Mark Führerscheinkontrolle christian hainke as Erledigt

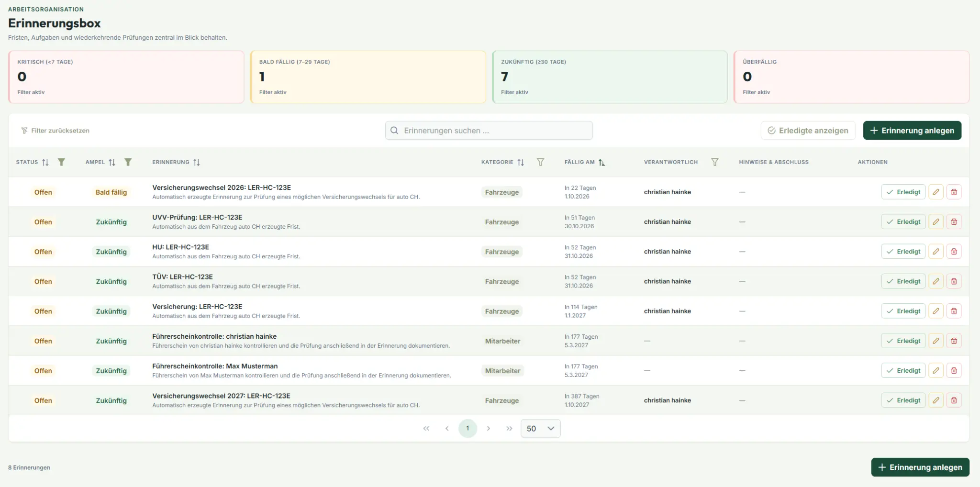pyautogui.click(x=903, y=341)
